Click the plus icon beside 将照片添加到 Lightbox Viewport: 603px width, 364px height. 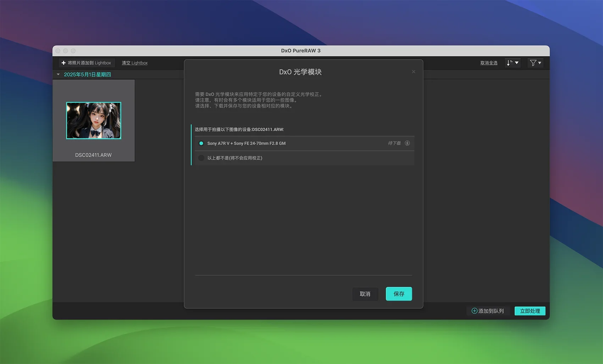click(63, 63)
